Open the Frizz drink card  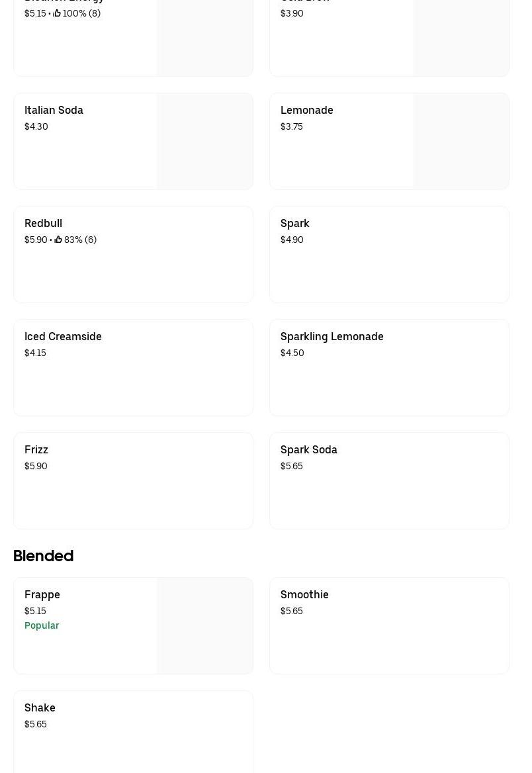click(x=133, y=481)
